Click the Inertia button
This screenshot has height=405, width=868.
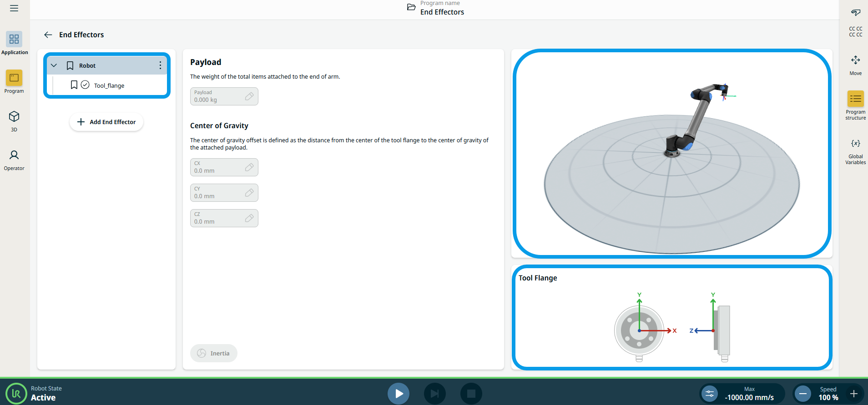213,353
